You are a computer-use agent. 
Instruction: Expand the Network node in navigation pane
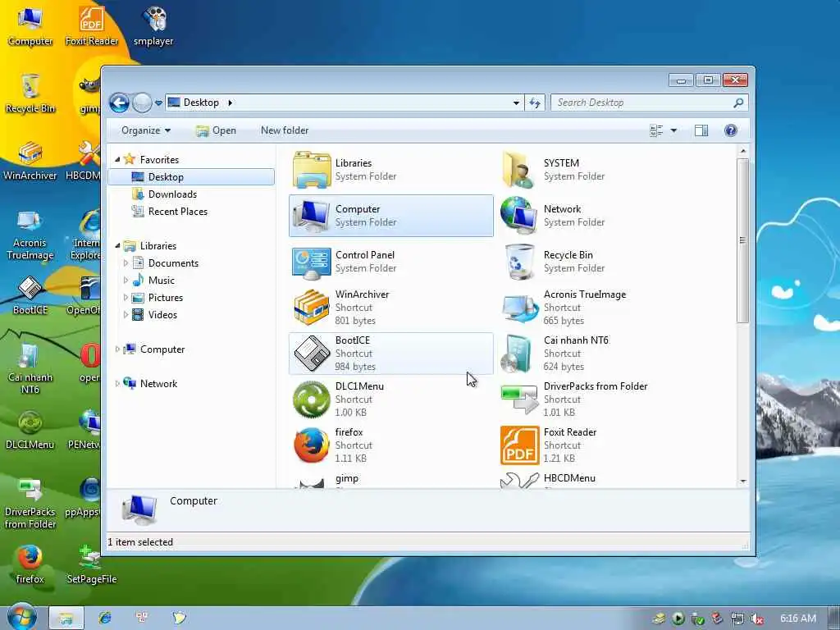(117, 384)
